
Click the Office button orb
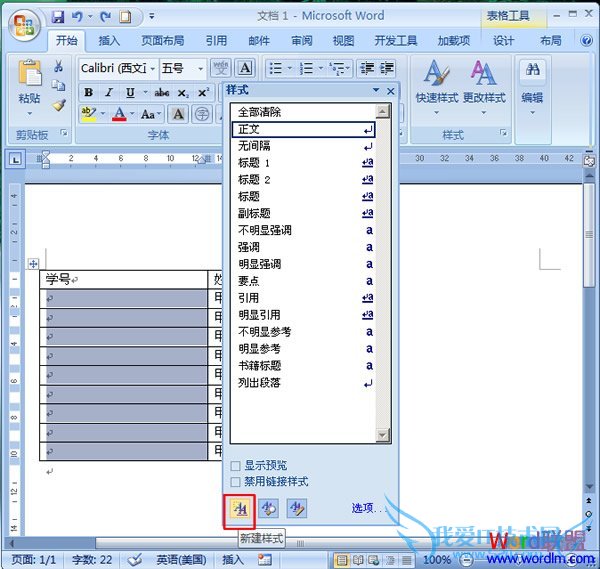[24, 24]
